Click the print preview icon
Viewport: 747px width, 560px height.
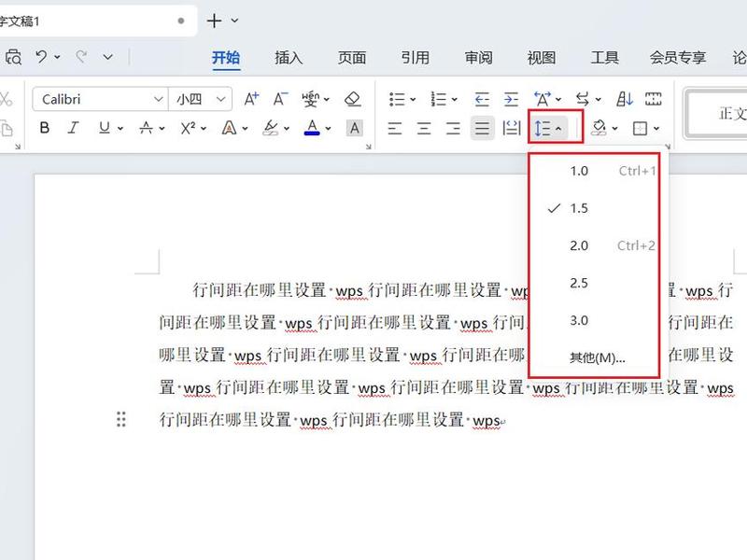(13, 58)
